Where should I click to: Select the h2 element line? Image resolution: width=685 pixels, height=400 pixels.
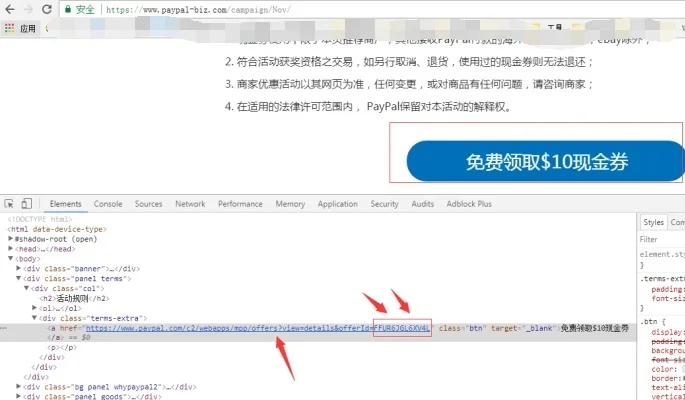(74, 298)
